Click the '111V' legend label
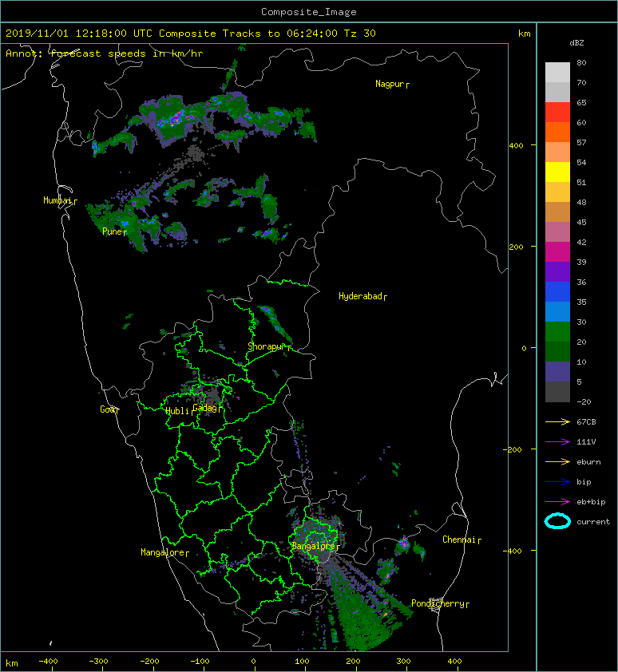 [586, 442]
